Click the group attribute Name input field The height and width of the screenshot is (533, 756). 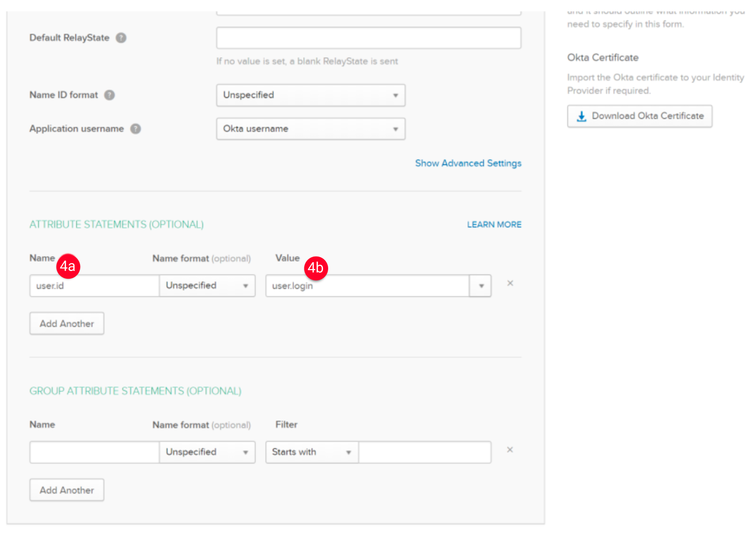click(x=94, y=452)
